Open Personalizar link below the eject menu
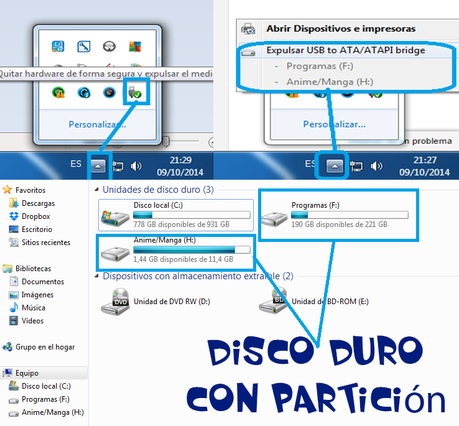Viewport: 459px width, 426px height. tap(334, 124)
